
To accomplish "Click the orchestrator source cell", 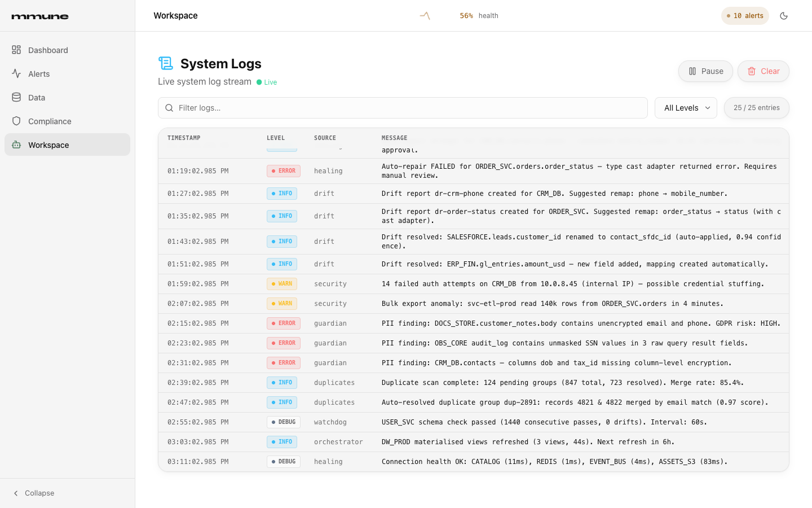I will pos(338,442).
